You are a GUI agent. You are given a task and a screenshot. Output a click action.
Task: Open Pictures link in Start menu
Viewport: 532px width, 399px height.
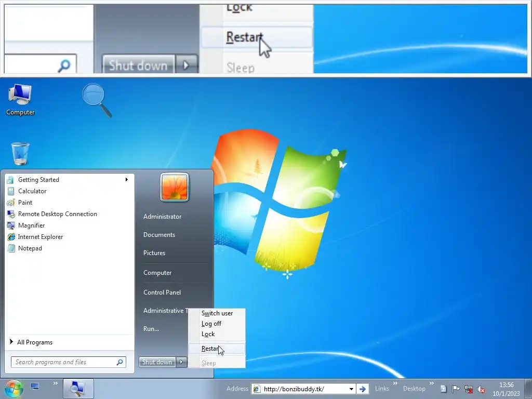(154, 253)
